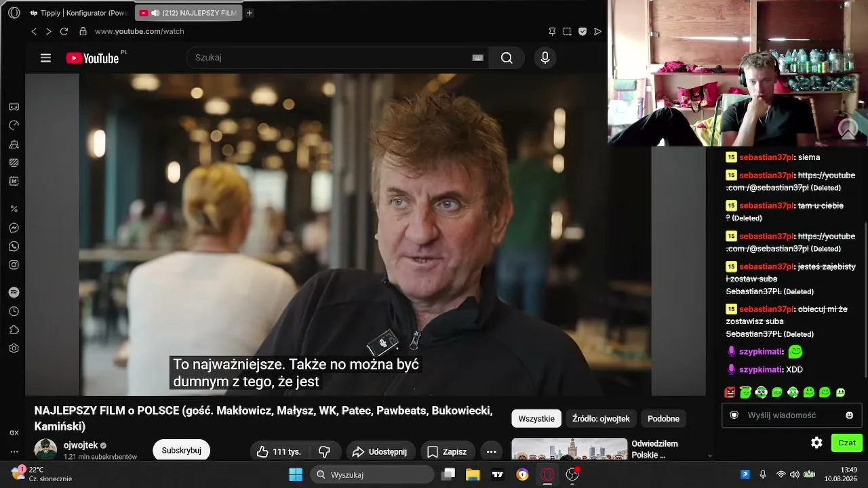The width and height of the screenshot is (868, 488).
Task: Select the Wszystkie filter chip
Action: [536, 418]
